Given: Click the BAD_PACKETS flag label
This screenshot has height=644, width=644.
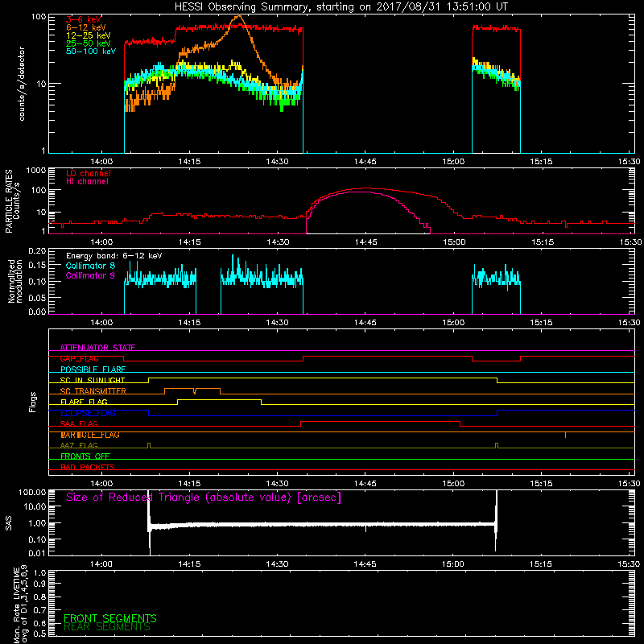Looking at the screenshot, I should (88, 467).
